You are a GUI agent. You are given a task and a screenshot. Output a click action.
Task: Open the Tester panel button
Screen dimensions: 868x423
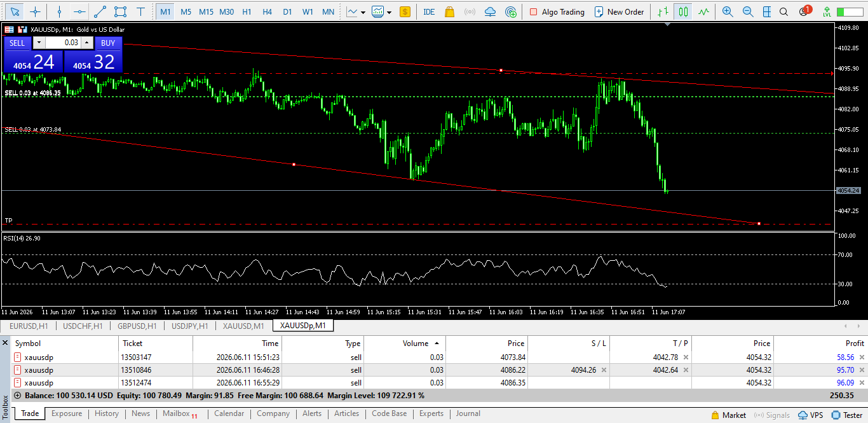coord(846,415)
